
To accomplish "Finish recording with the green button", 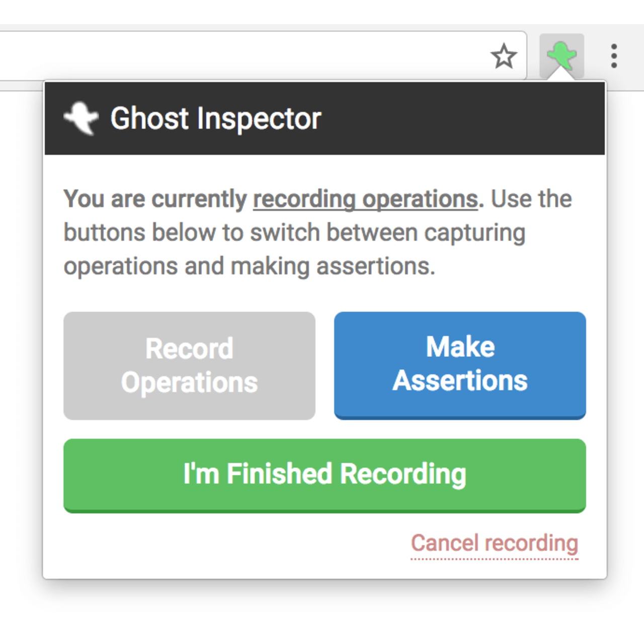I will (x=325, y=475).
